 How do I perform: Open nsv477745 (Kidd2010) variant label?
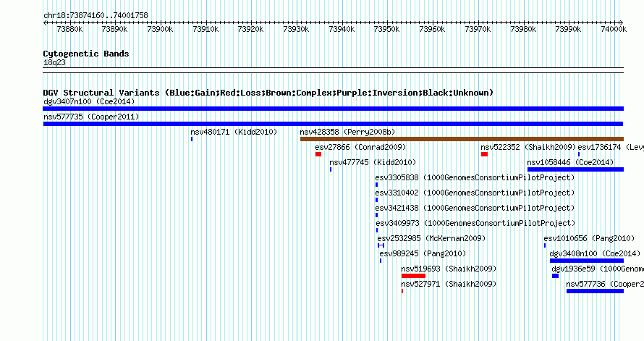pyautogui.click(x=373, y=162)
